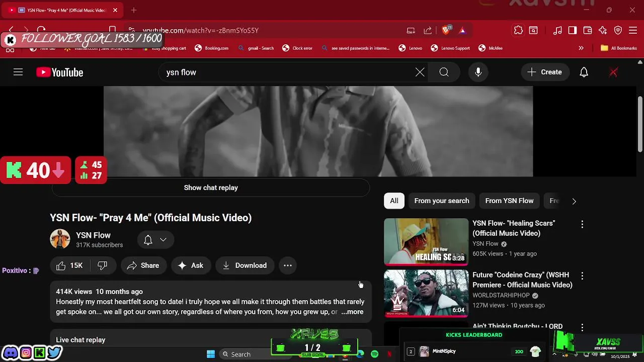
Task: Start voice search with microphone
Action: click(478, 72)
